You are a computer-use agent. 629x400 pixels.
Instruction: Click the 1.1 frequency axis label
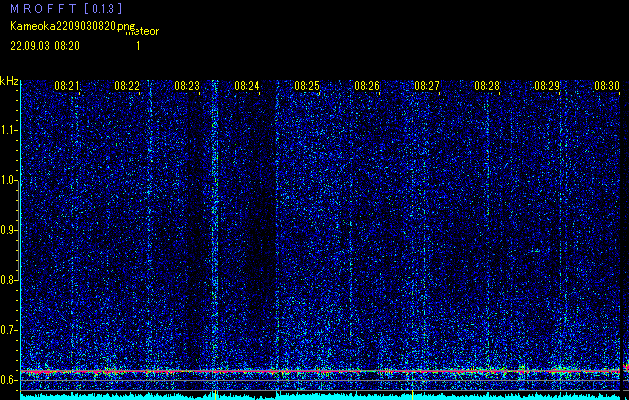point(9,130)
